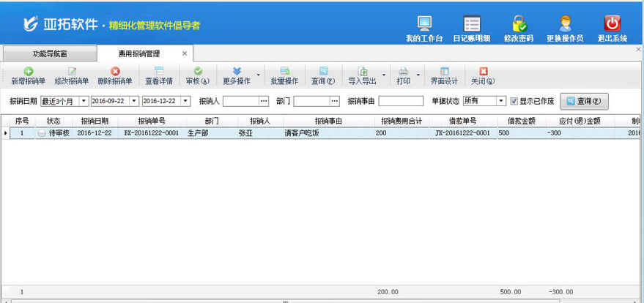Close the 费用报销管理 tab

click(185, 53)
